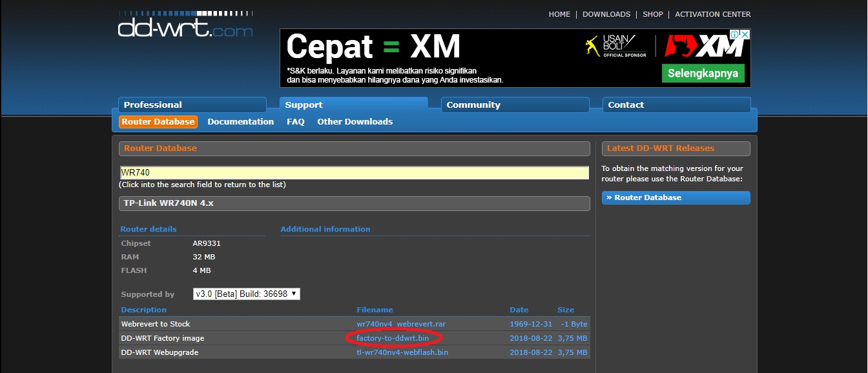This screenshot has height=373, width=868.
Task: Switch to the Community tab
Action: click(x=515, y=105)
